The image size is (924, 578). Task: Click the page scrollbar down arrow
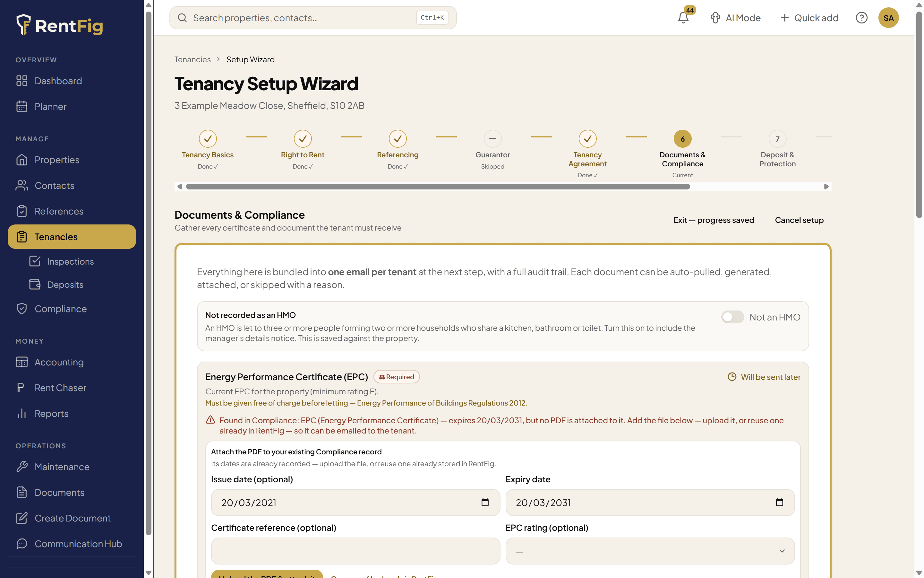tap(919, 573)
